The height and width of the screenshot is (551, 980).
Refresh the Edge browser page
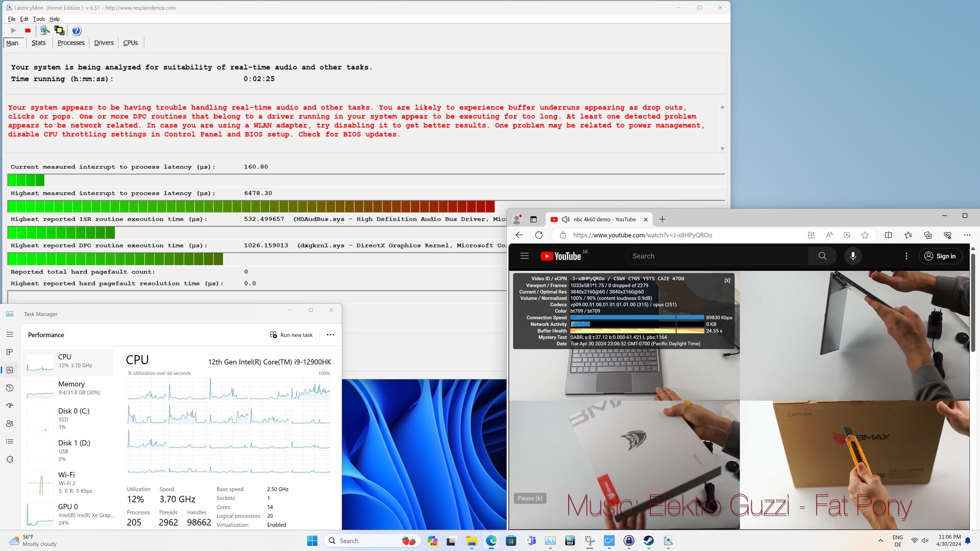pos(538,235)
